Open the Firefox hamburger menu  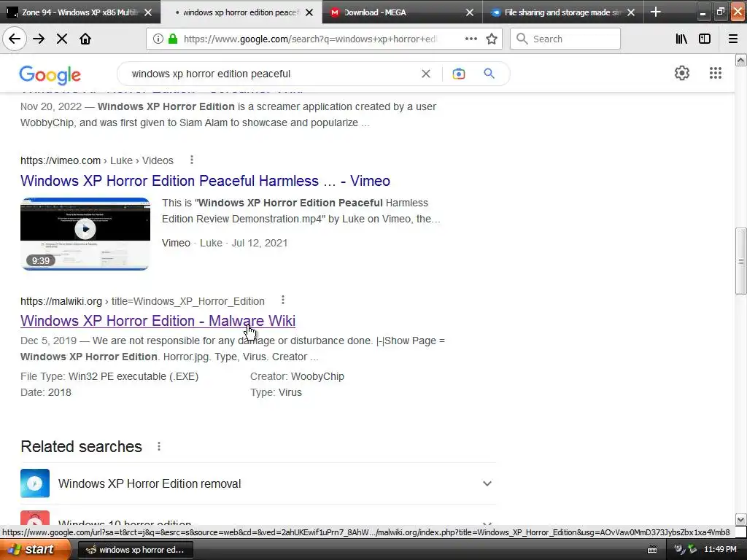[733, 39]
